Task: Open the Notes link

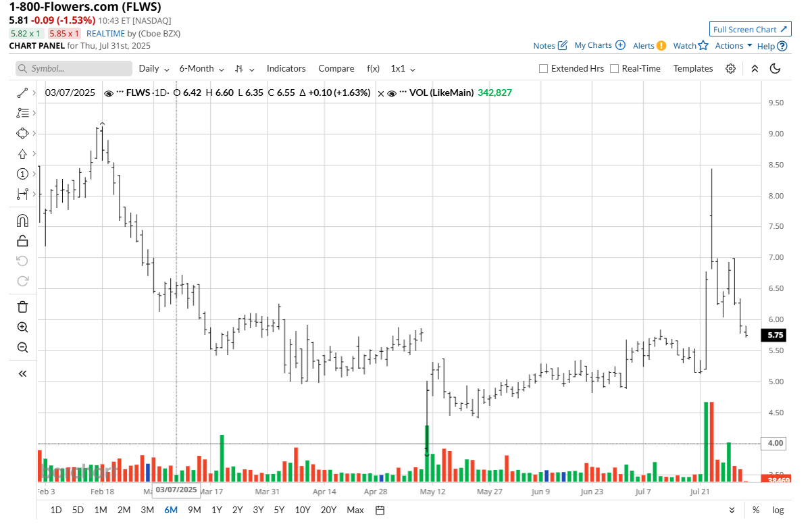Action: [x=550, y=46]
